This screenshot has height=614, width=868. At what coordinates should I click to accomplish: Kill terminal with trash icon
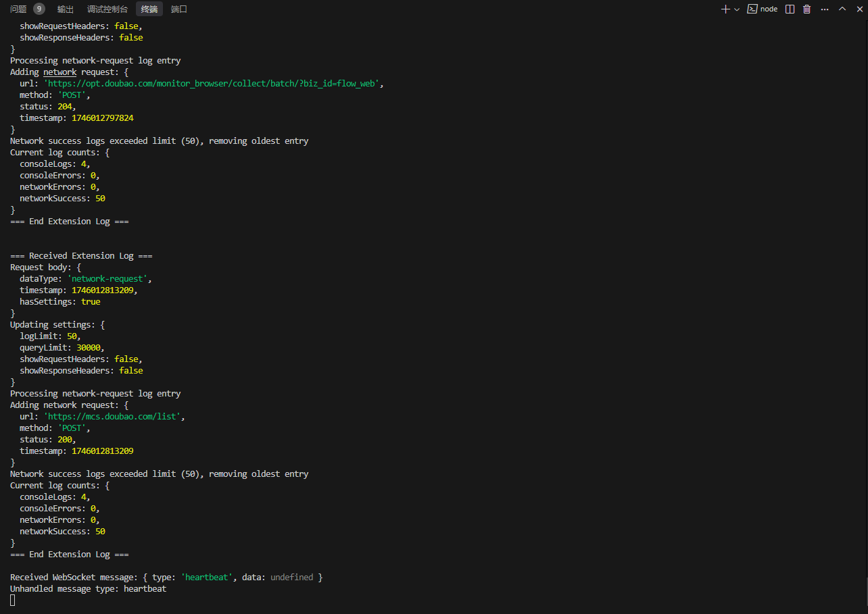(x=806, y=9)
